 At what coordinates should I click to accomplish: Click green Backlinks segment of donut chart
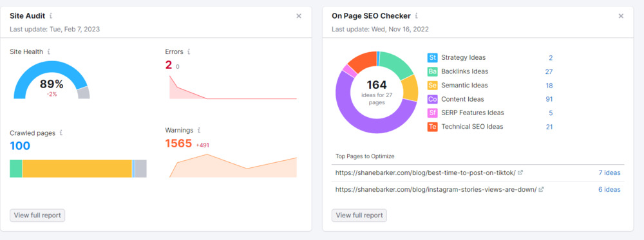point(396,64)
